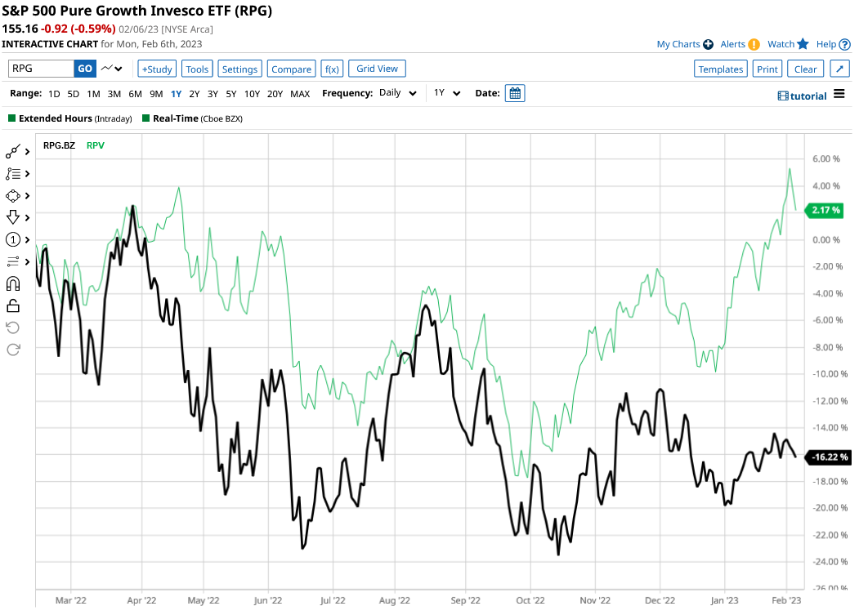Click the GO button

[x=85, y=69]
